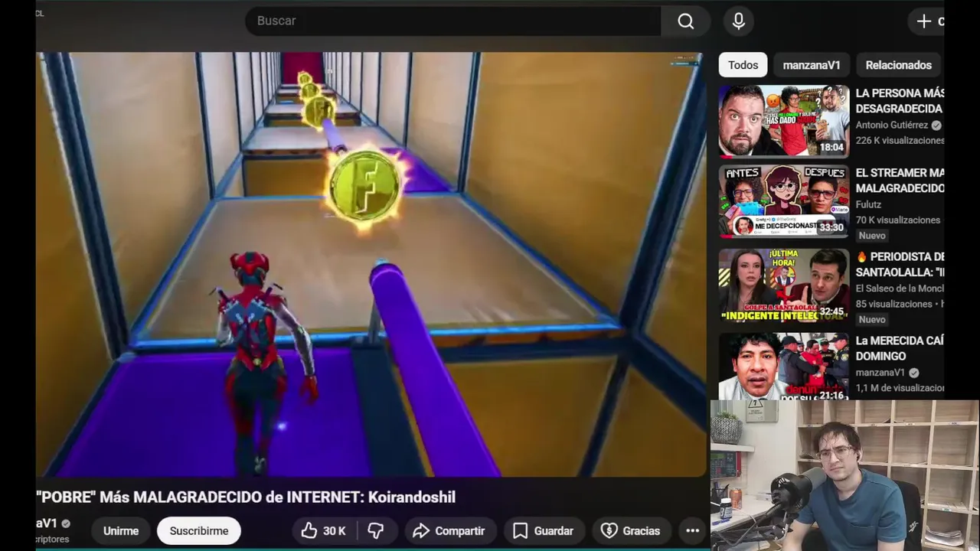Click the search magnifier icon
This screenshot has height=551, width=980.
pyautogui.click(x=686, y=21)
